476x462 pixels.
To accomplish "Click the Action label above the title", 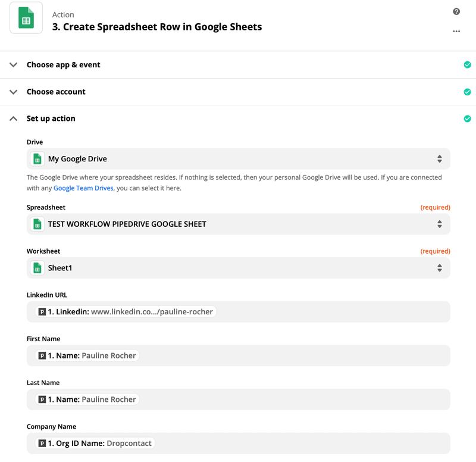I will (63, 14).
